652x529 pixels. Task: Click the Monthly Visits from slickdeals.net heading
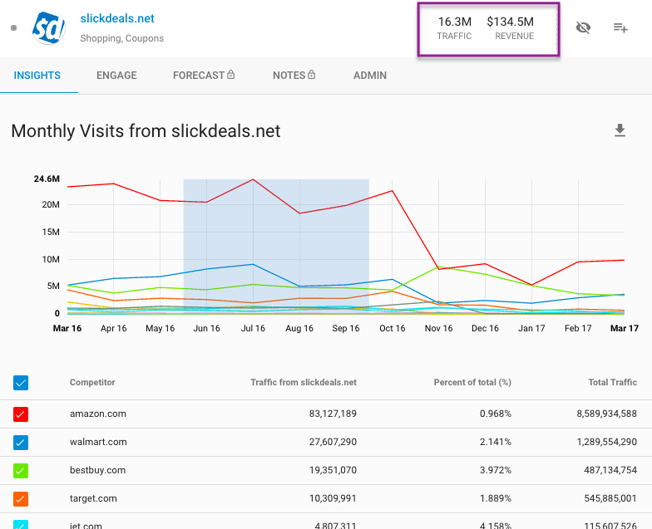tap(146, 131)
